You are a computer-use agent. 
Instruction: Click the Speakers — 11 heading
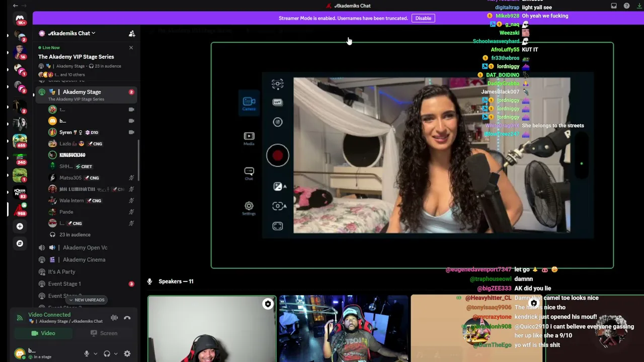pyautogui.click(x=176, y=282)
